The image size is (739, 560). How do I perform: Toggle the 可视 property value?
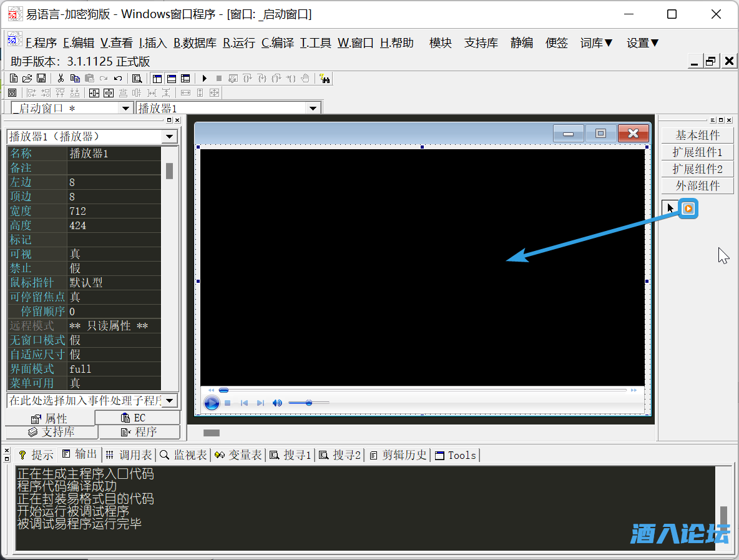click(114, 254)
